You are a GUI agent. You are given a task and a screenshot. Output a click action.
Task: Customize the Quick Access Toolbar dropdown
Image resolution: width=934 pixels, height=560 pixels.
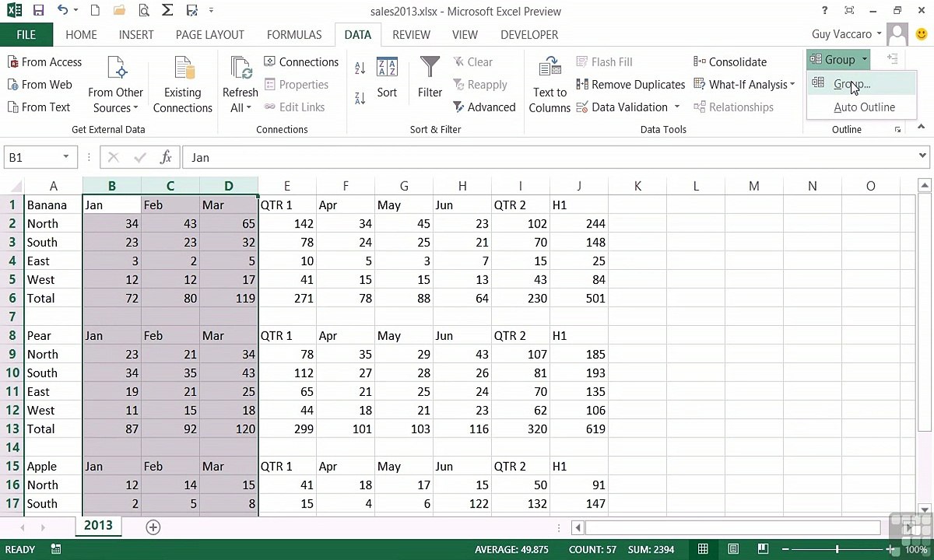coord(211,11)
